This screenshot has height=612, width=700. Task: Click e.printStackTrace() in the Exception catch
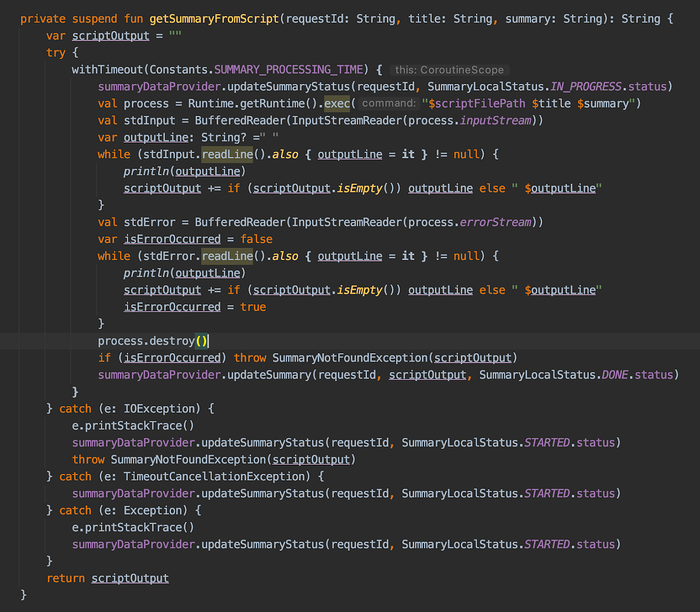(x=132, y=527)
